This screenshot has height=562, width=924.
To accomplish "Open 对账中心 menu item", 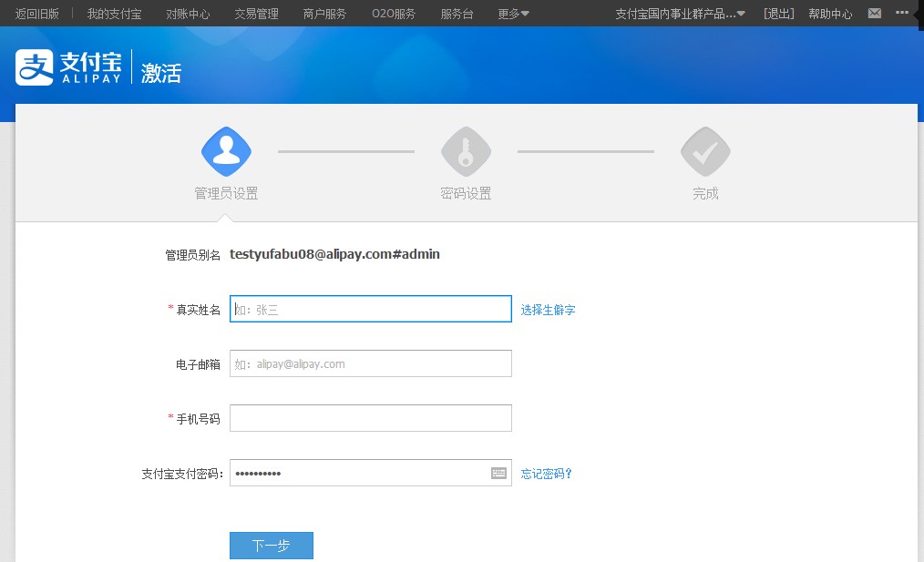I will click(188, 14).
